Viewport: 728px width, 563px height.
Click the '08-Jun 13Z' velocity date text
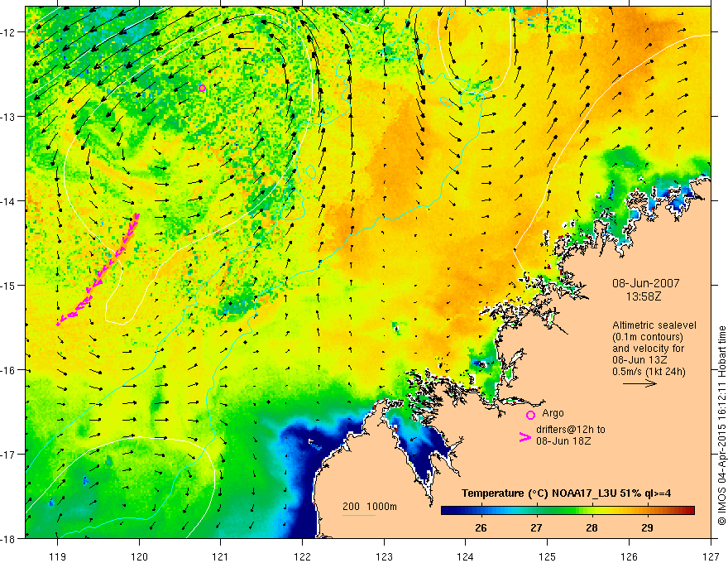click(x=640, y=360)
